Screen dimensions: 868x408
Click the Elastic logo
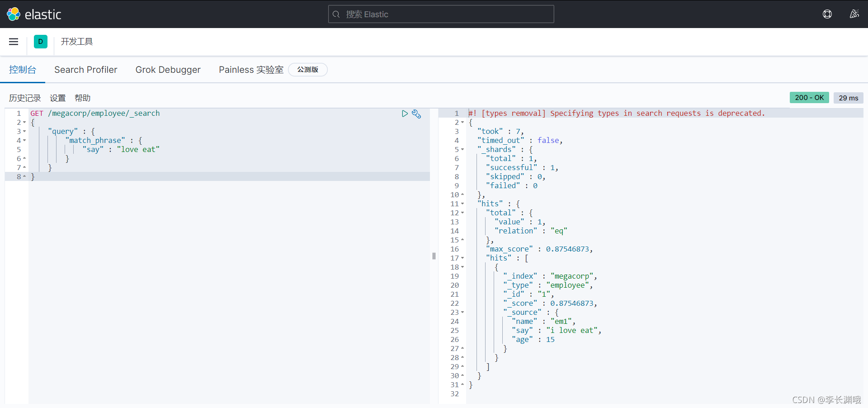coord(34,14)
